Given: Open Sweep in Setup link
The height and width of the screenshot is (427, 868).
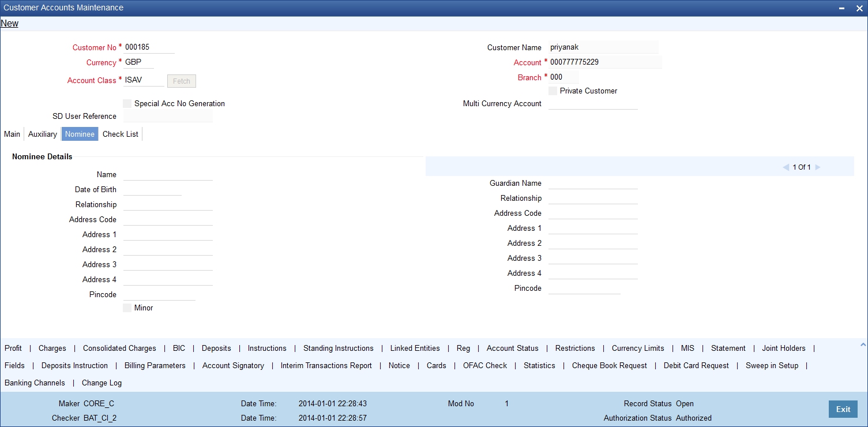Looking at the screenshot, I should (x=772, y=365).
